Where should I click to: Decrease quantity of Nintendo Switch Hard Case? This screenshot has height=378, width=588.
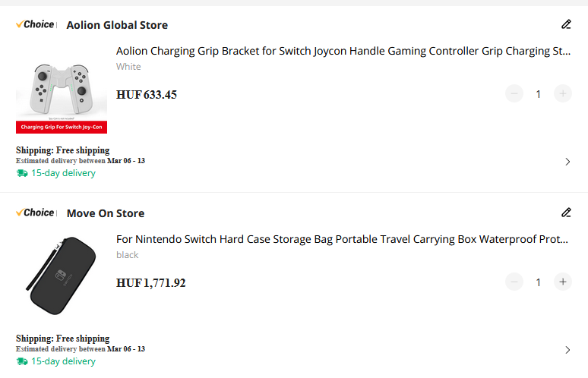coord(514,282)
